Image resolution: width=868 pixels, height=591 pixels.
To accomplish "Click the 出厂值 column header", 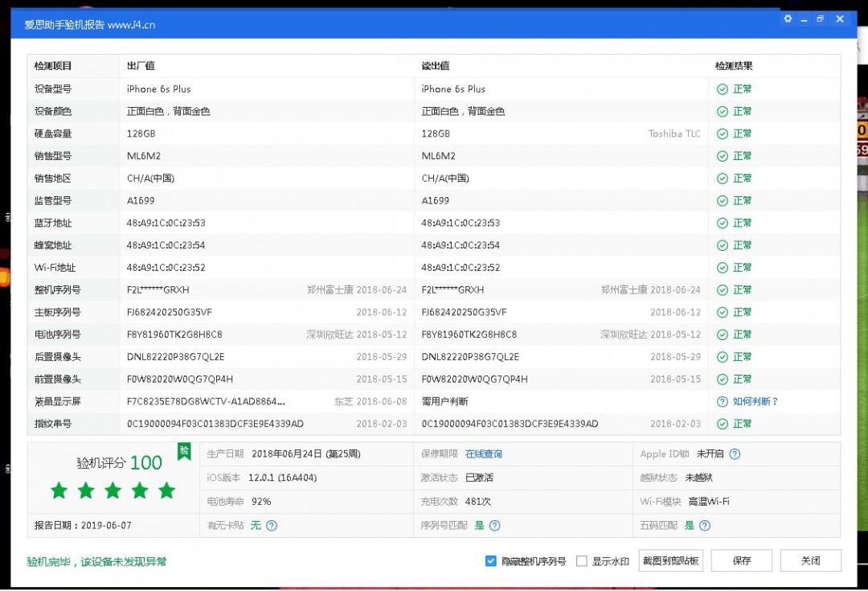I will pos(141,66).
